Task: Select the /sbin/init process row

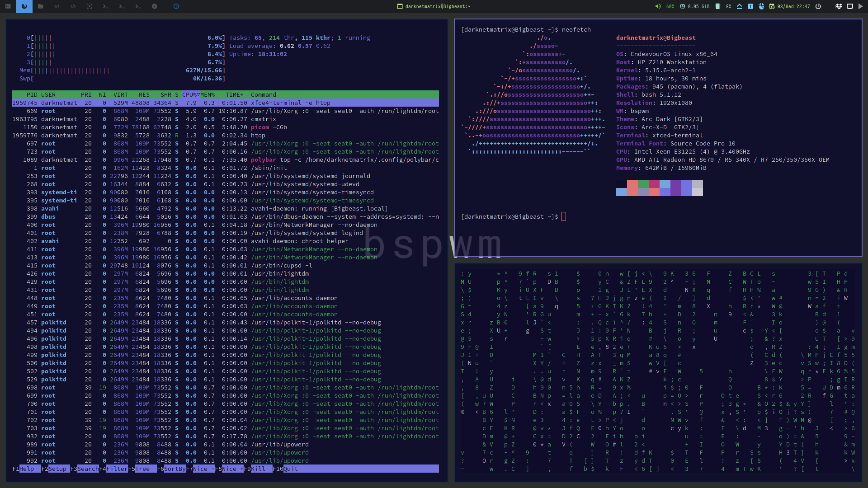Action: tap(226, 168)
